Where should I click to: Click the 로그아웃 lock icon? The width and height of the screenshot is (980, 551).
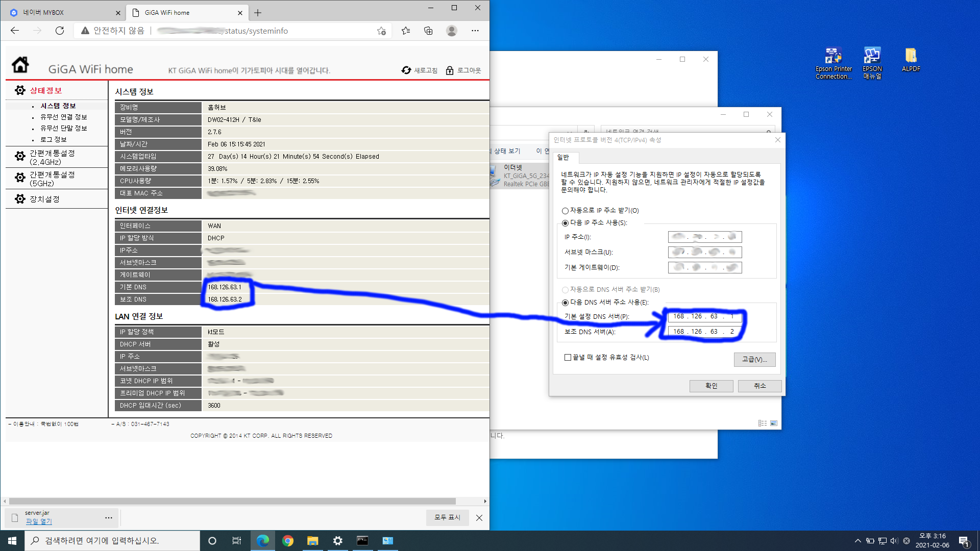tap(450, 70)
